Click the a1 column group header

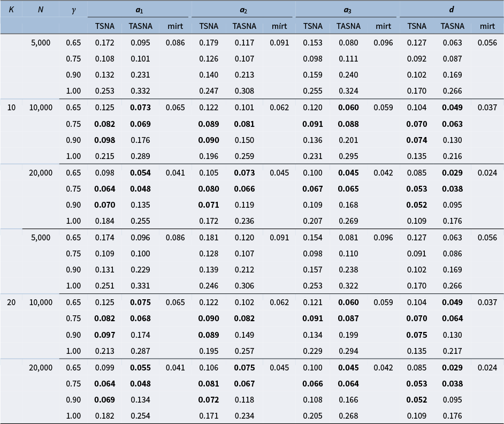(x=139, y=10)
